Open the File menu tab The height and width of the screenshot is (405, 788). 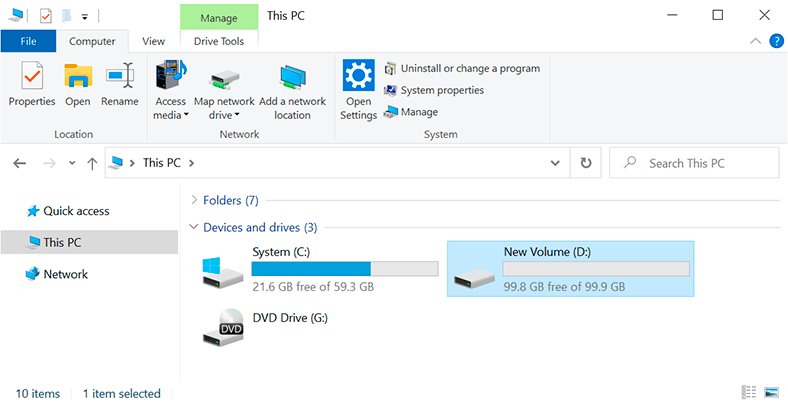point(28,41)
